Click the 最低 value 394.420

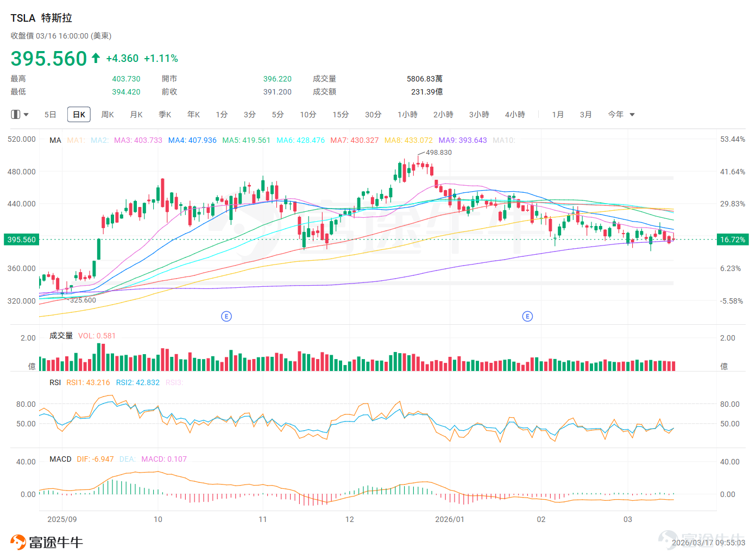pyautogui.click(x=126, y=92)
